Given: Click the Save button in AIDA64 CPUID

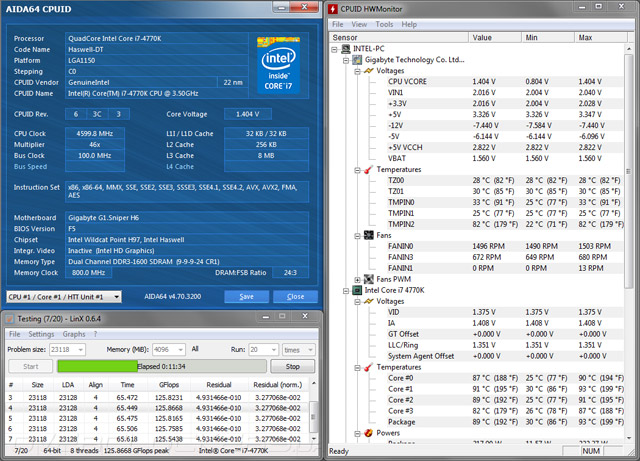Looking at the screenshot, I should tap(247, 296).
